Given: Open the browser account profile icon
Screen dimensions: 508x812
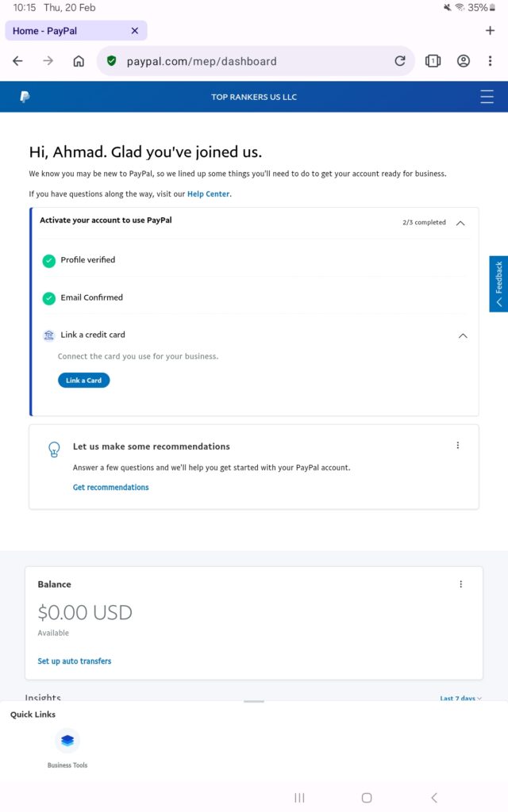Looking at the screenshot, I should [464, 61].
